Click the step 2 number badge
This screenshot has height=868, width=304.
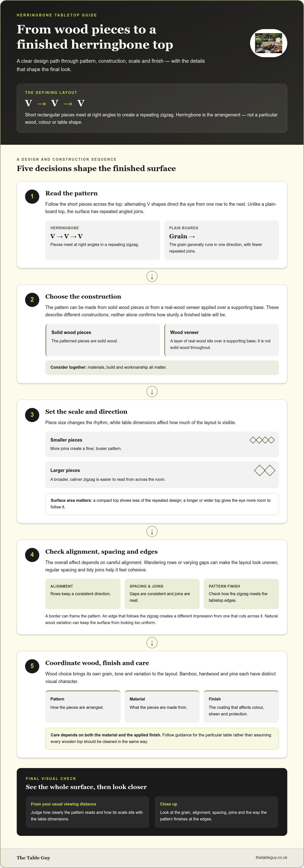pos(32,300)
